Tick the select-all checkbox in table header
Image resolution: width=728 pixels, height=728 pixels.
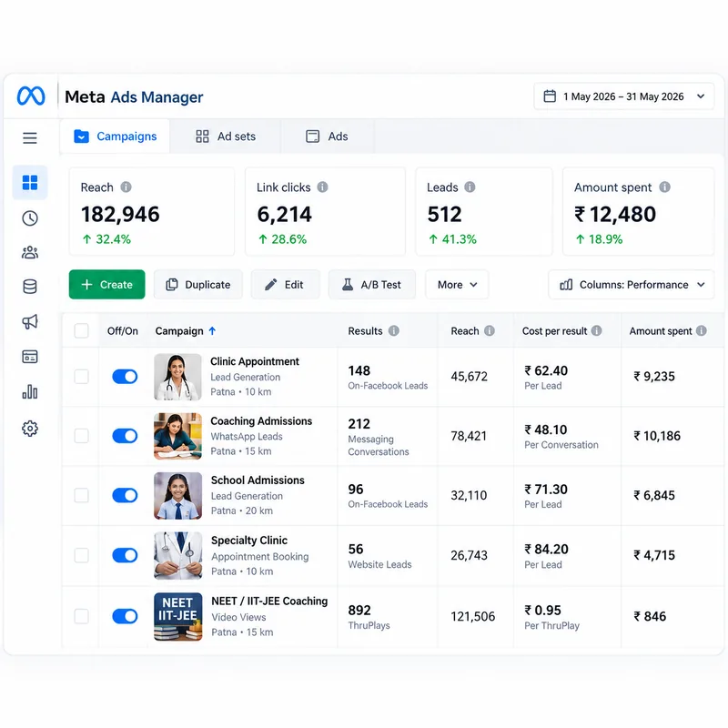tap(81, 330)
